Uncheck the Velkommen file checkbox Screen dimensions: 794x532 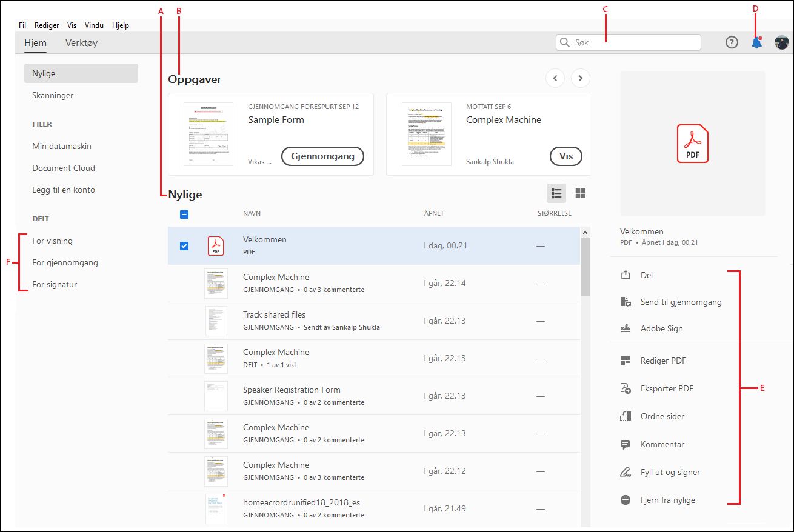point(184,245)
